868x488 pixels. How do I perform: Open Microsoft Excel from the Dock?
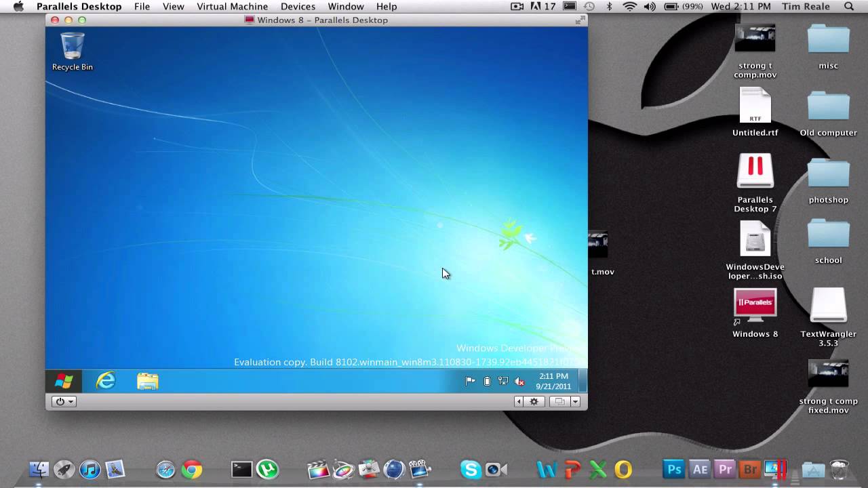(x=597, y=469)
